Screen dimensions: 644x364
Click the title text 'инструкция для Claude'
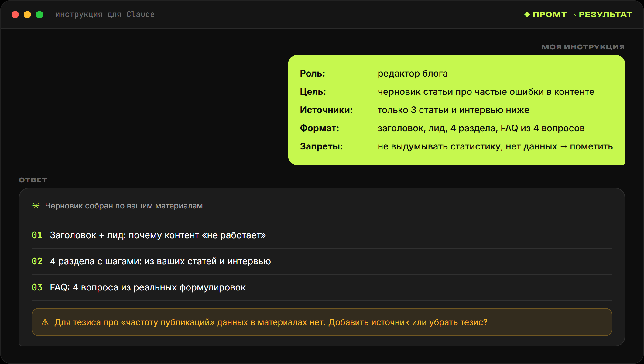(105, 15)
